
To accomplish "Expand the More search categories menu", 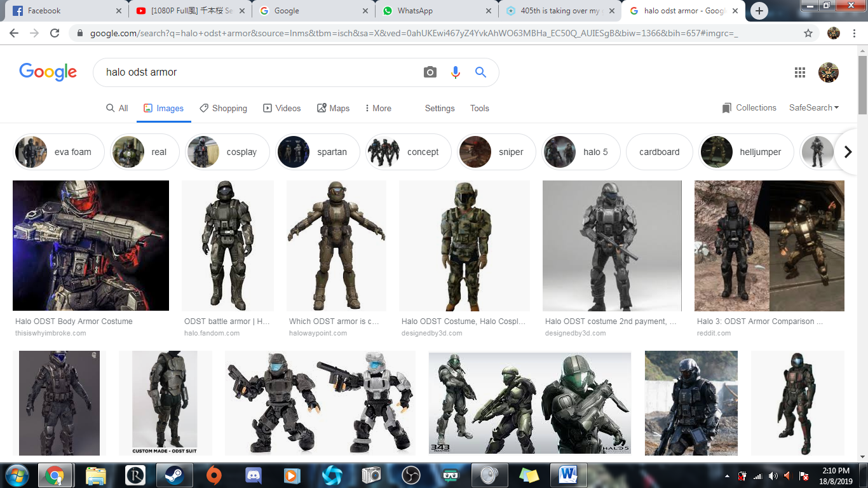I will coord(378,109).
